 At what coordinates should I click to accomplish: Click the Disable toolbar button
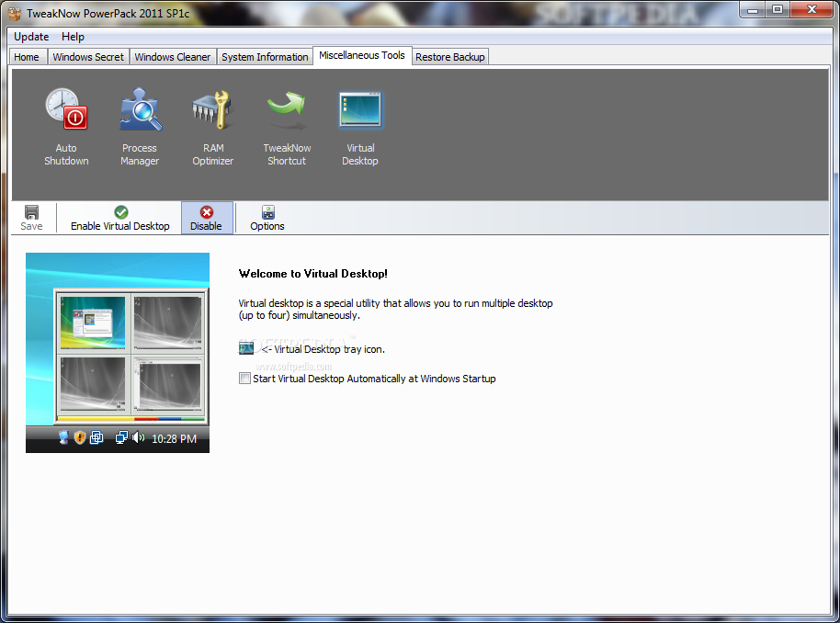tap(207, 218)
